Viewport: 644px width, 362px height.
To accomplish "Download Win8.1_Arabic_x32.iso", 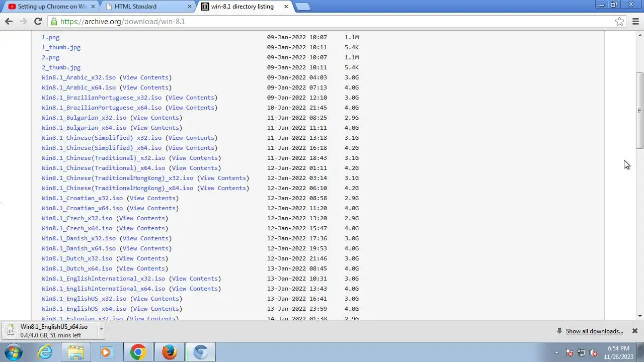I will coord(78,77).
